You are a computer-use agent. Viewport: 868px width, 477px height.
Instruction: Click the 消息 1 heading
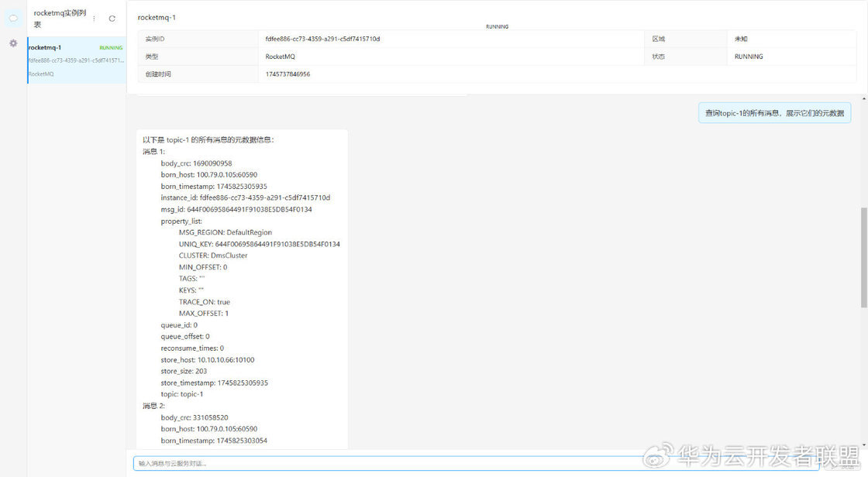click(x=153, y=152)
